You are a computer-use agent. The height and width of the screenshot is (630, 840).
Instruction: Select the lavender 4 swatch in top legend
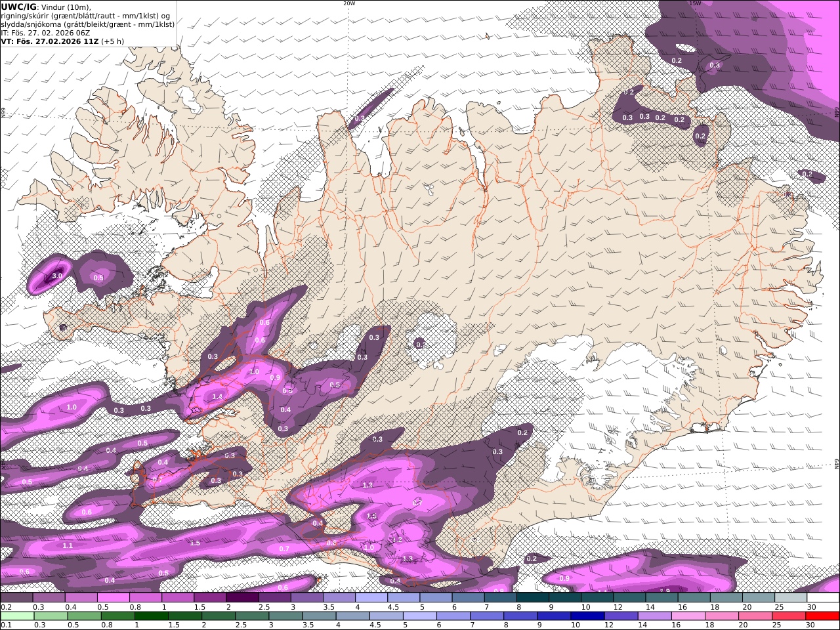click(x=371, y=598)
